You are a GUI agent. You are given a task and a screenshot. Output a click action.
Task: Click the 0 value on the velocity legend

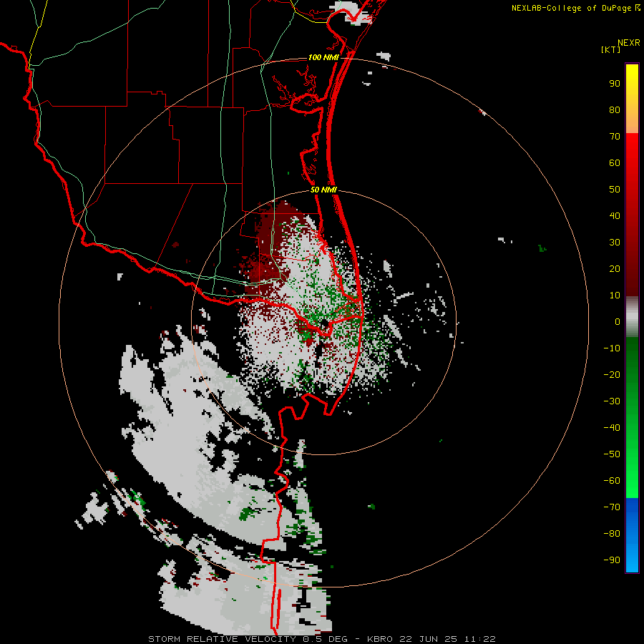[x=618, y=322]
